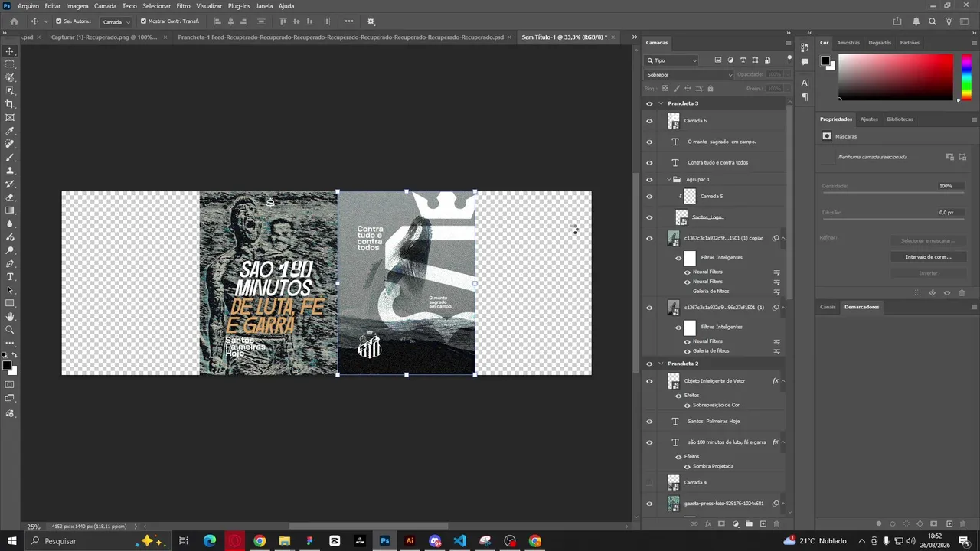Hide the 'O manto sagrado em campo.' layer
Viewport: 980px width, 551px height.
click(x=649, y=142)
